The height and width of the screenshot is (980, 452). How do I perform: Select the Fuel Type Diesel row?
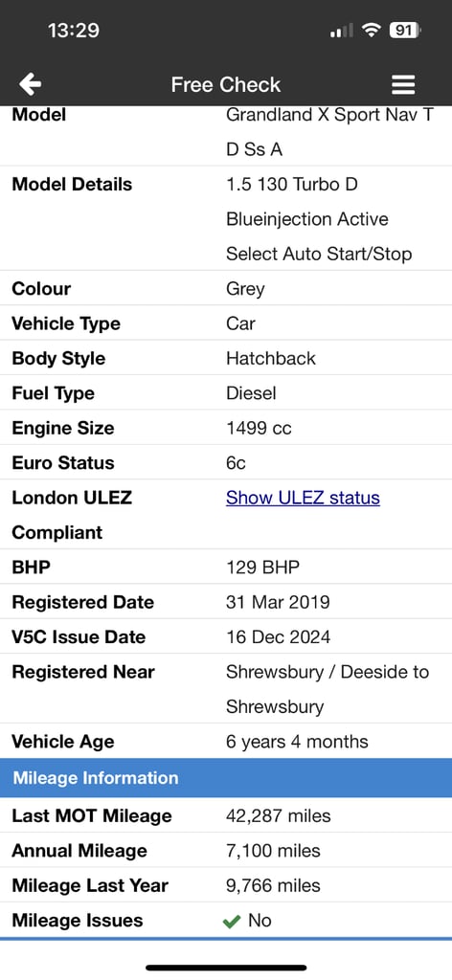226,393
